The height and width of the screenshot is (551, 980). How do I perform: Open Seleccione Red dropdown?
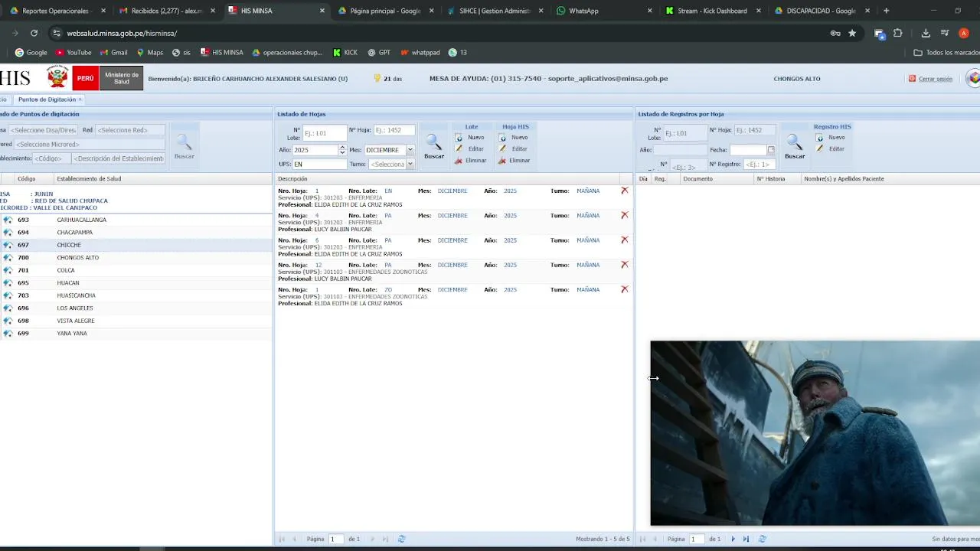pyautogui.click(x=130, y=130)
